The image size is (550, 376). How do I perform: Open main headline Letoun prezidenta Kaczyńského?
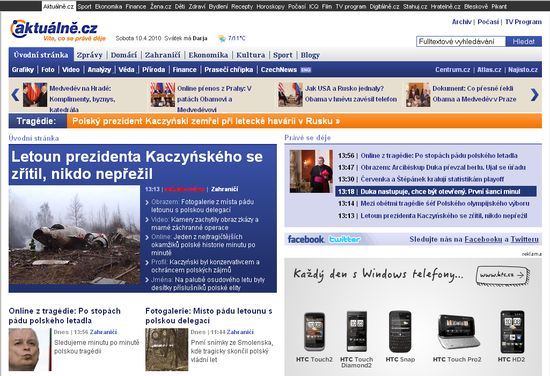point(137,165)
